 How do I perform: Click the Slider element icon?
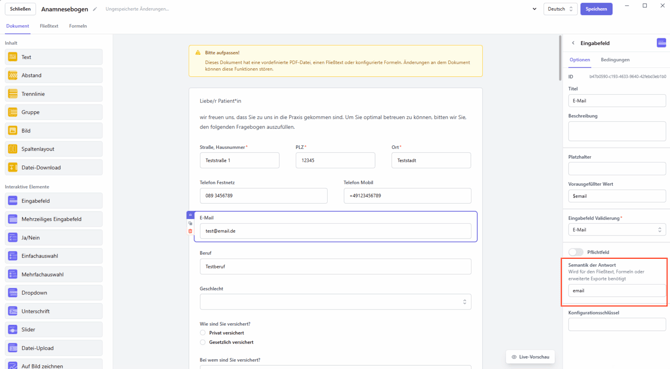tap(13, 329)
